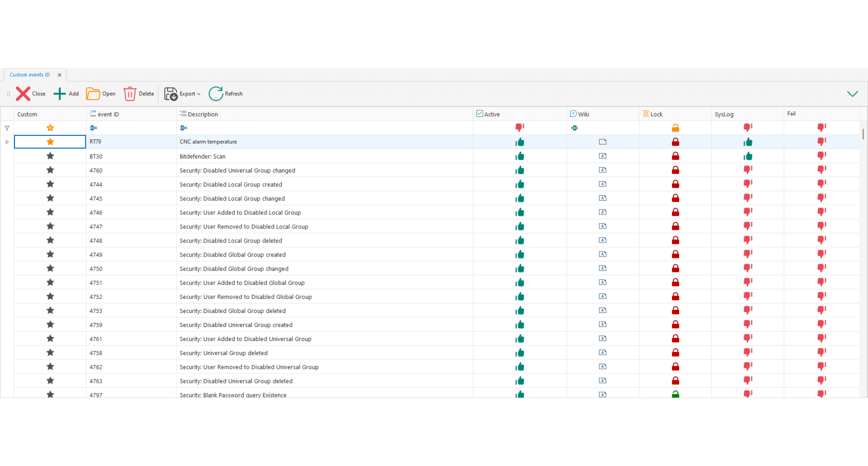Image resolution: width=868 pixels, height=466 pixels.
Task: Click the red X Close icon
Action: coord(23,94)
